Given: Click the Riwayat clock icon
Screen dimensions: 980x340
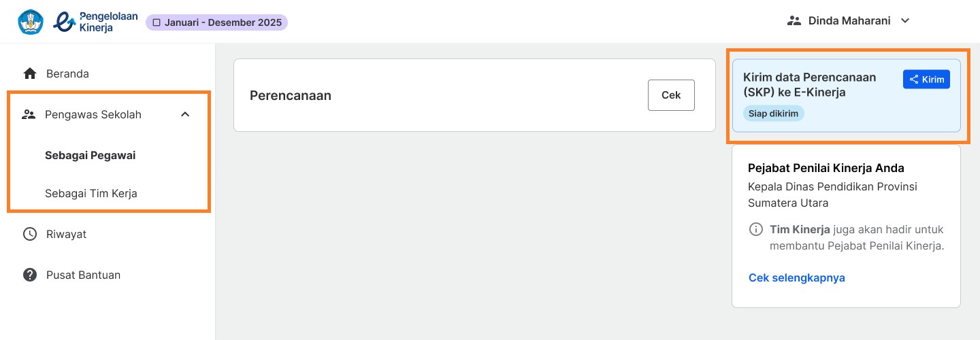Looking at the screenshot, I should pos(30,234).
